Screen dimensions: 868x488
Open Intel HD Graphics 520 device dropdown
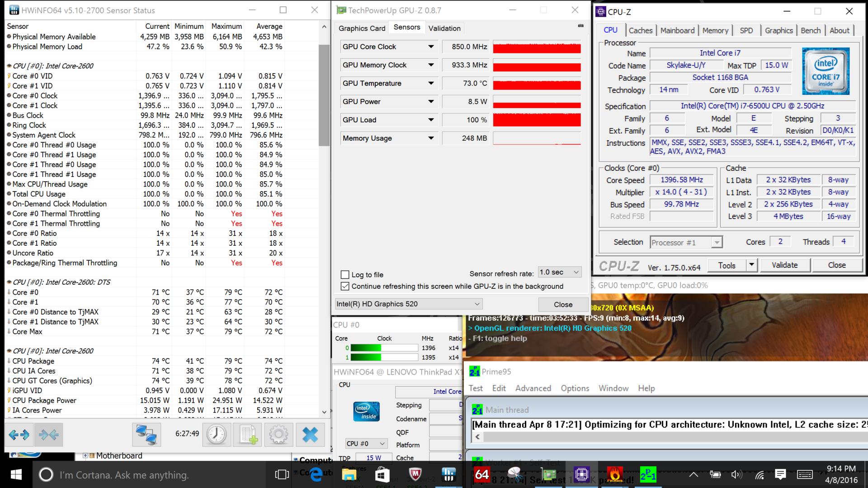pyautogui.click(x=409, y=304)
